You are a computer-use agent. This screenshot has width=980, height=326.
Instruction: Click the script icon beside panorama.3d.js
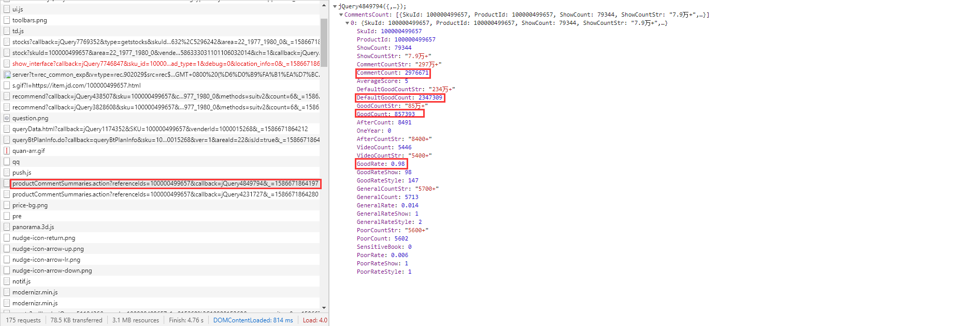7,227
